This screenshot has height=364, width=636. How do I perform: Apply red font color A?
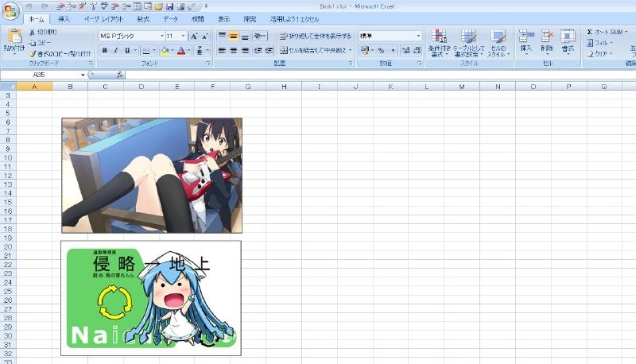click(181, 50)
